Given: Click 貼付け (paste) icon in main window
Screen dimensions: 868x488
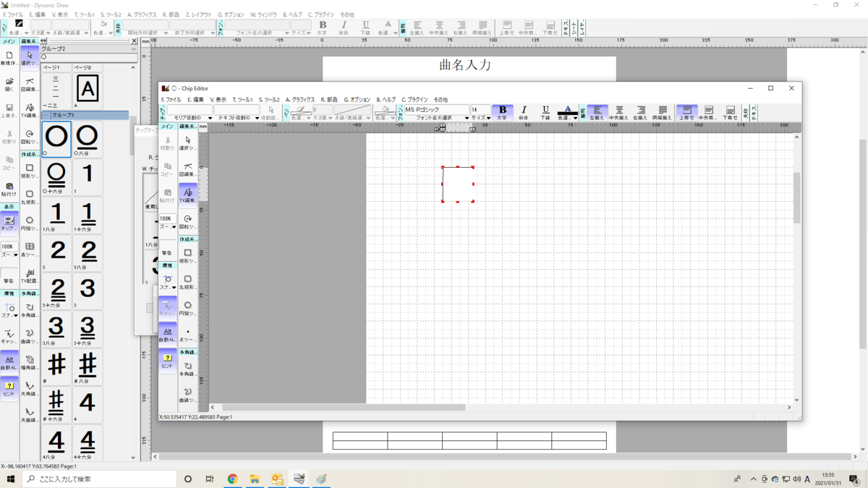Looking at the screenshot, I should 9,189.
